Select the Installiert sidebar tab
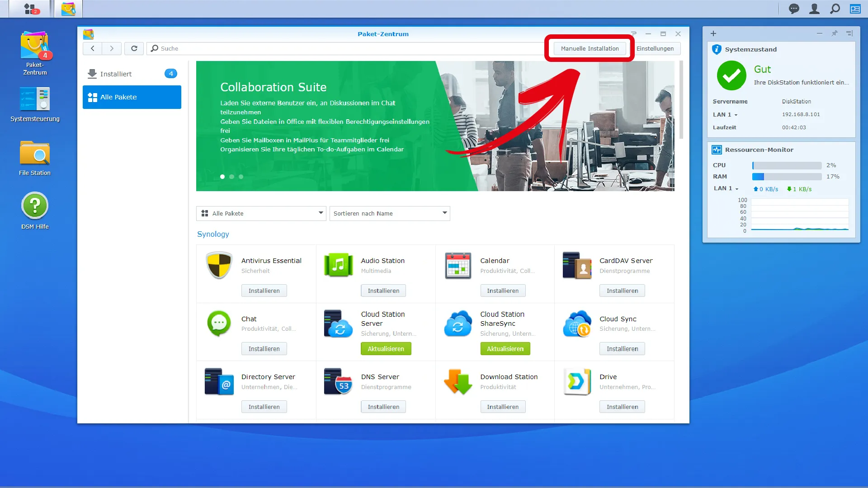This screenshot has height=488, width=868. [x=132, y=74]
